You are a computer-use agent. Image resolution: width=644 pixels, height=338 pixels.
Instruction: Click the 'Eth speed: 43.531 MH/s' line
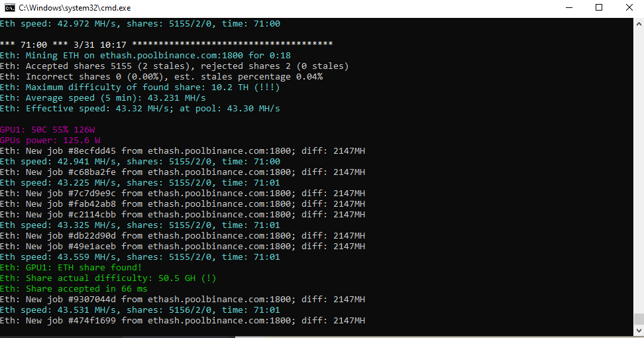(x=140, y=310)
